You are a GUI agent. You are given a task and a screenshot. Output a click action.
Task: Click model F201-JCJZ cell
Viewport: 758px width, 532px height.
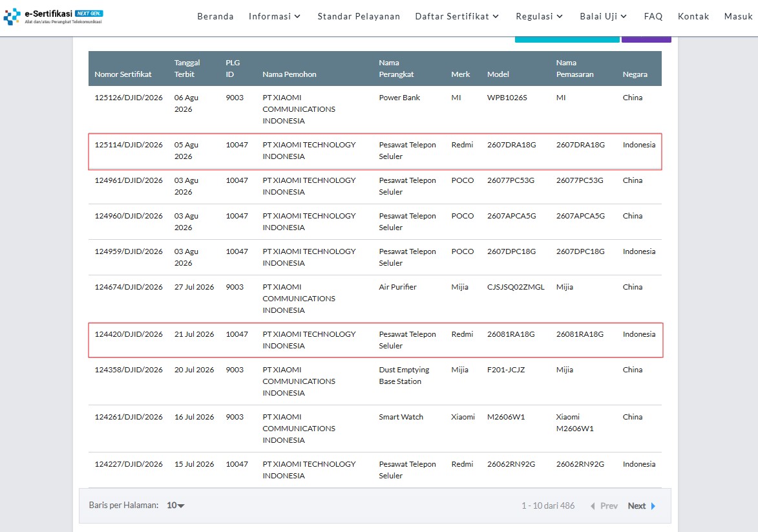505,370
